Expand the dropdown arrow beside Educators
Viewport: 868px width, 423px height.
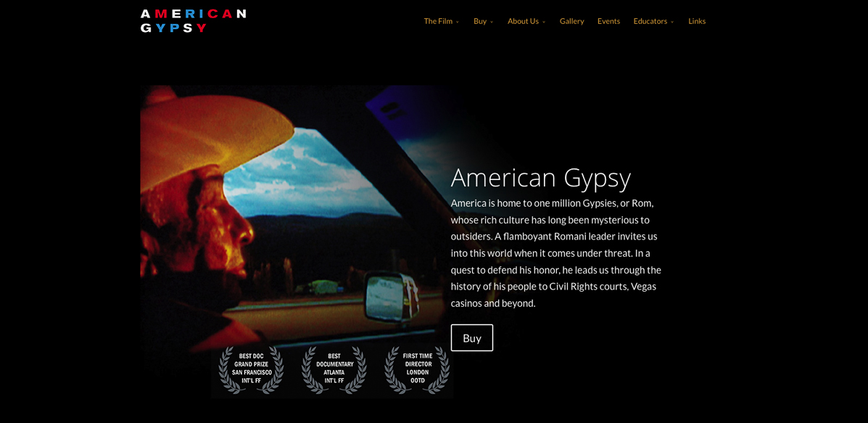pyautogui.click(x=672, y=22)
